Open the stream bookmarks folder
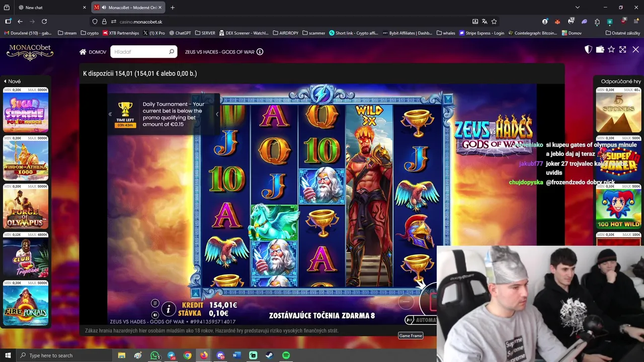The width and height of the screenshot is (644, 362). coord(67,33)
